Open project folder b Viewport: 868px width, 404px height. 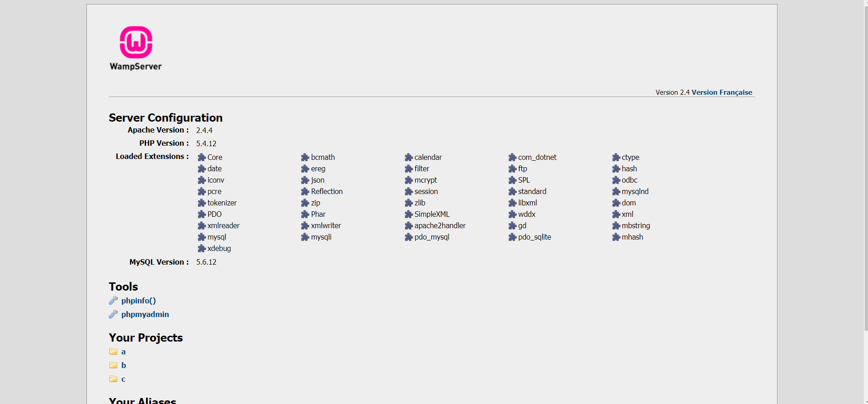[x=124, y=365]
